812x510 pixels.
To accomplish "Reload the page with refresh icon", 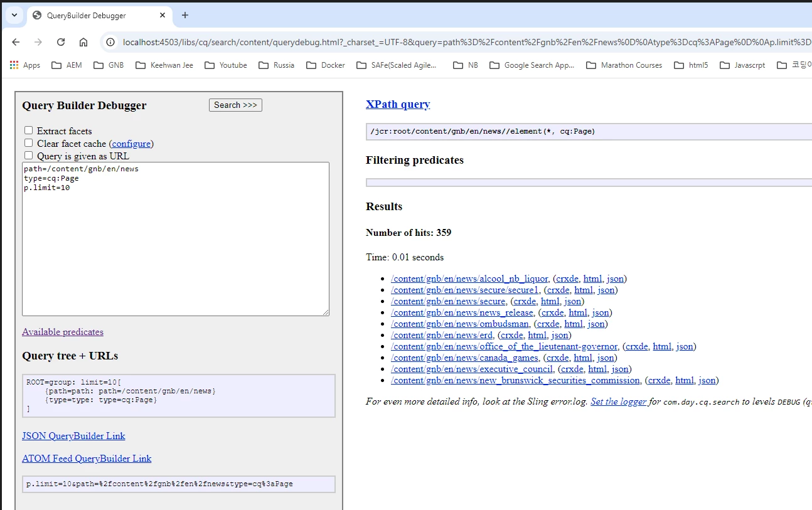I will point(61,42).
